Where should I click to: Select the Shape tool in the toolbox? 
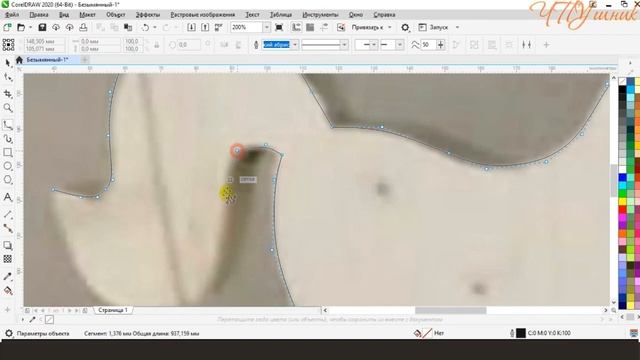7,77
